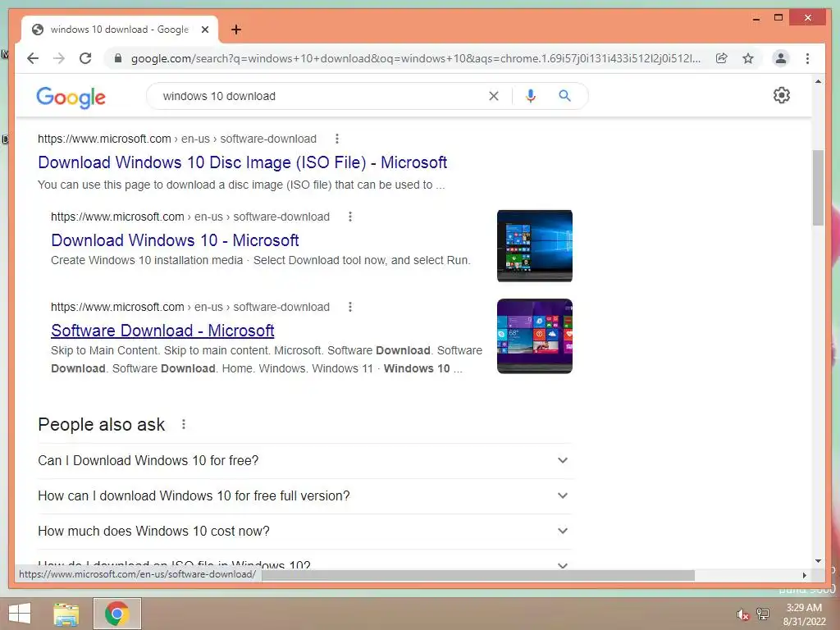View site security lock info
840x630 pixels.
(118, 58)
